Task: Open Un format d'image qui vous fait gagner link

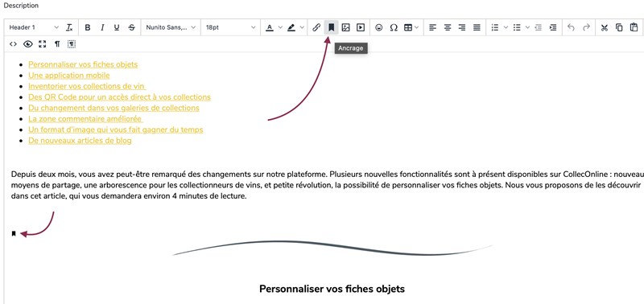Action: pos(116,129)
